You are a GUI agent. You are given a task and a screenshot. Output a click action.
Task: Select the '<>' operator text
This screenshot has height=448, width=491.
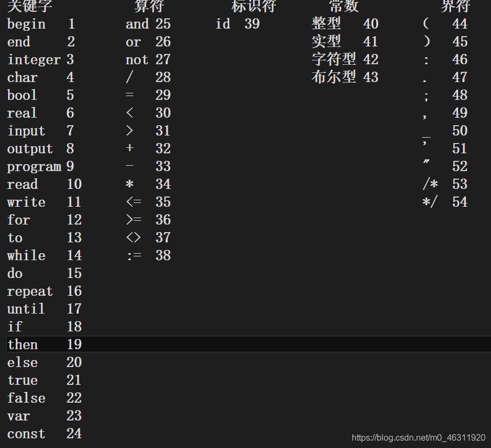[133, 238]
